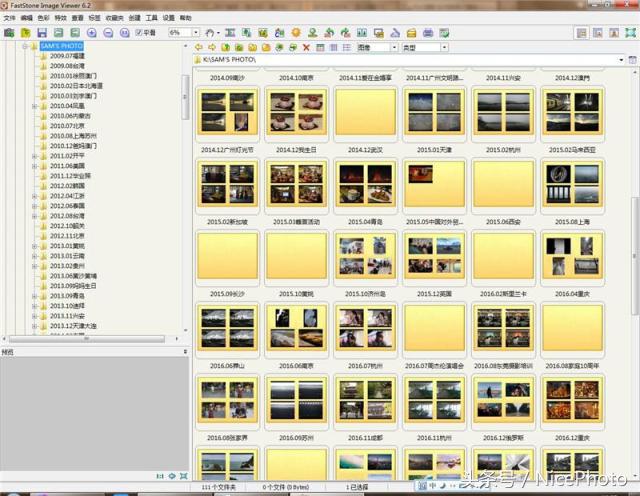
Task: Select the 2016.08张家界 folder thumbnail
Action: (x=229, y=400)
